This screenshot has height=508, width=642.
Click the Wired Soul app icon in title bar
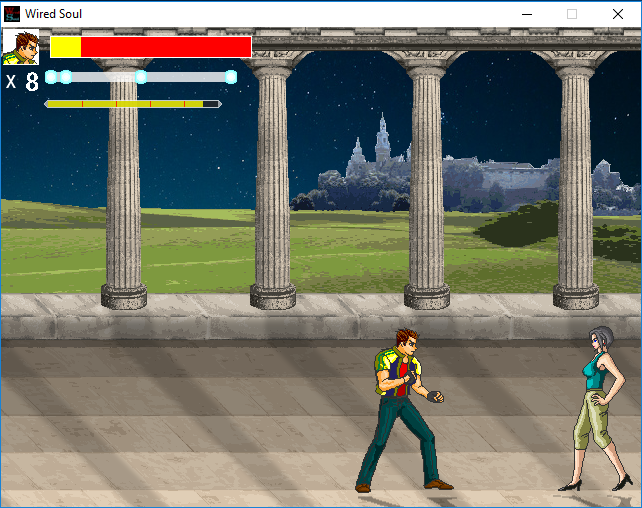[12, 14]
